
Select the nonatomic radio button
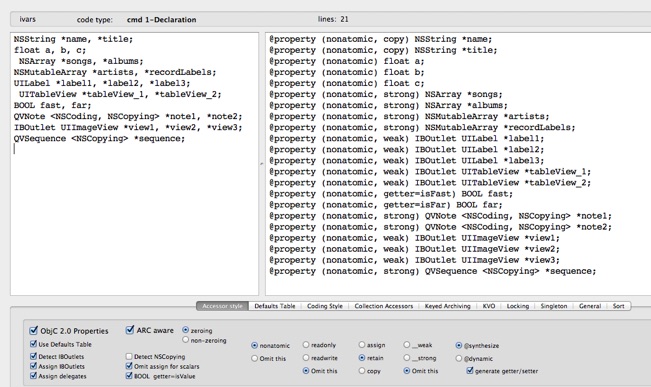coord(255,345)
